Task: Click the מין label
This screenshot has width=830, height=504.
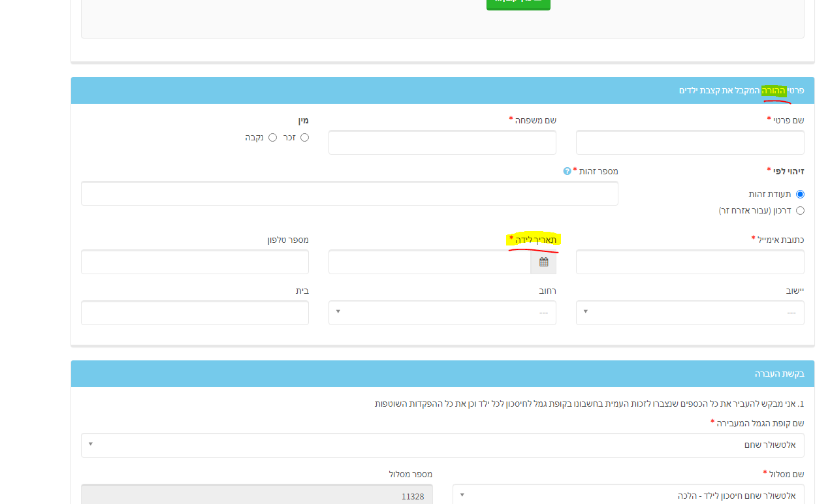Action: [x=303, y=120]
